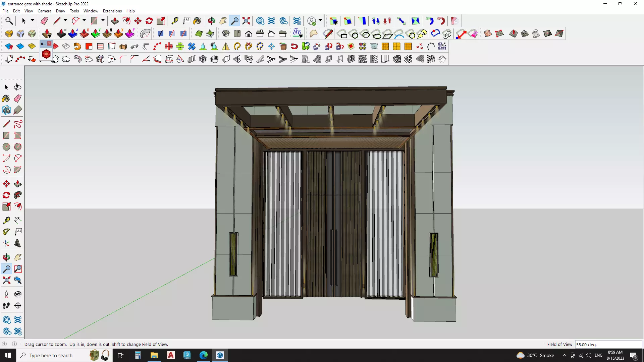The height and width of the screenshot is (362, 644).
Task: Select the Lasso Select tool
Action: [17, 87]
